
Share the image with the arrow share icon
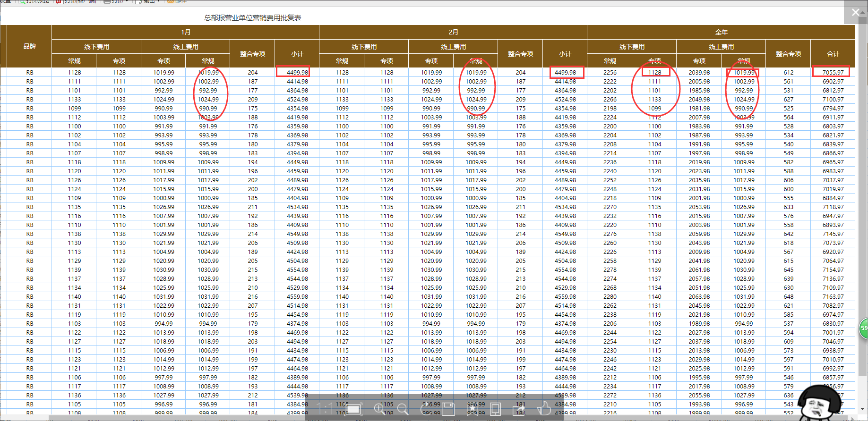click(x=519, y=409)
